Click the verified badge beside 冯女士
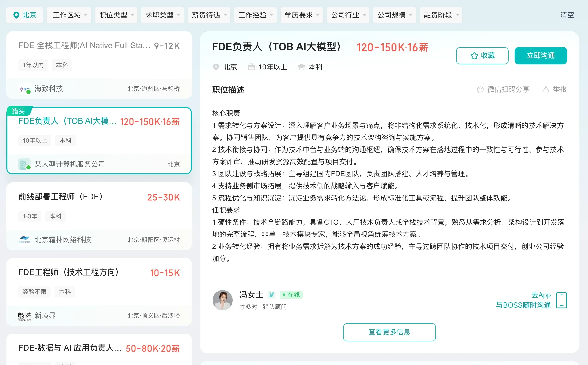Image resolution: width=588 pixels, height=365 pixels. (272, 295)
